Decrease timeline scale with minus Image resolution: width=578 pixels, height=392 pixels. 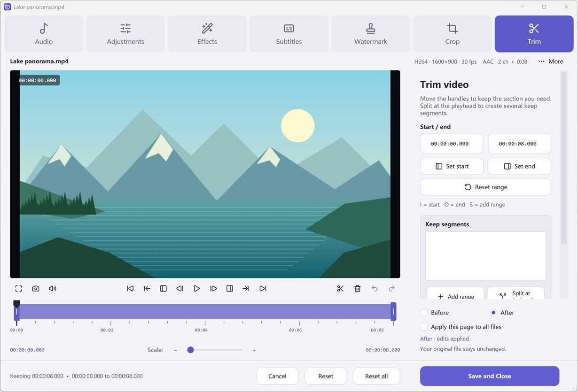pyautogui.click(x=175, y=350)
